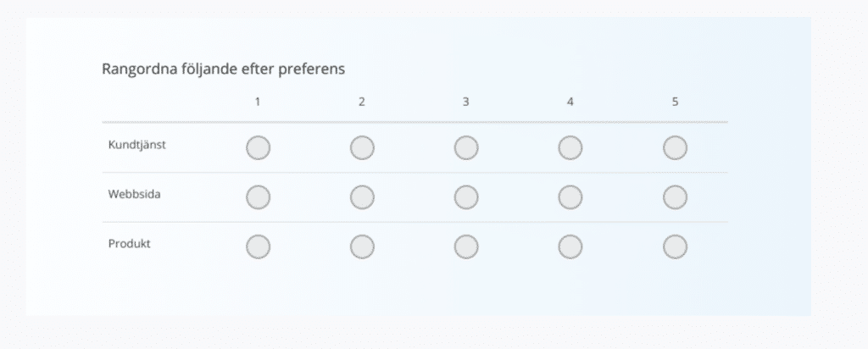Mark Kundtjänst with rating 4
Viewport: 868px width, 349px height.
[x=570, y=147]
